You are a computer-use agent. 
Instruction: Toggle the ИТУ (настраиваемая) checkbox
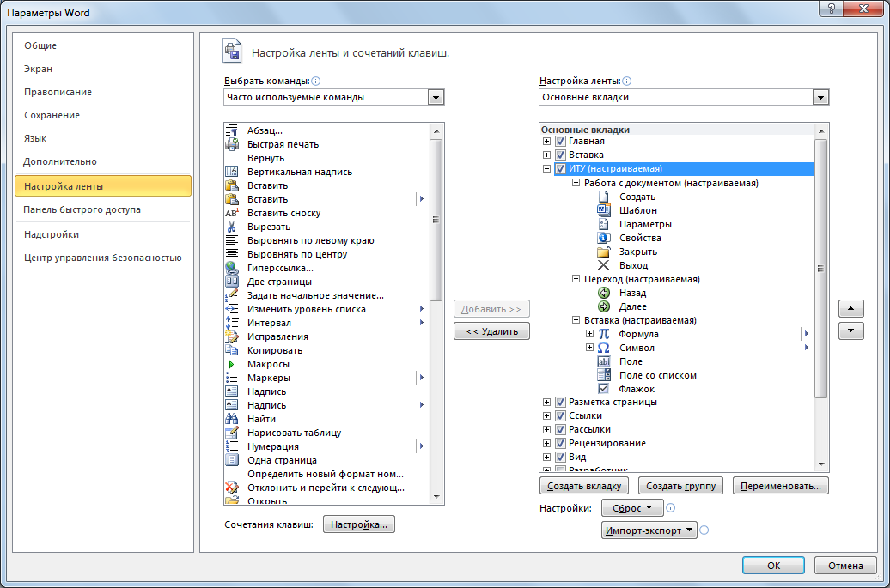(560, 168)
